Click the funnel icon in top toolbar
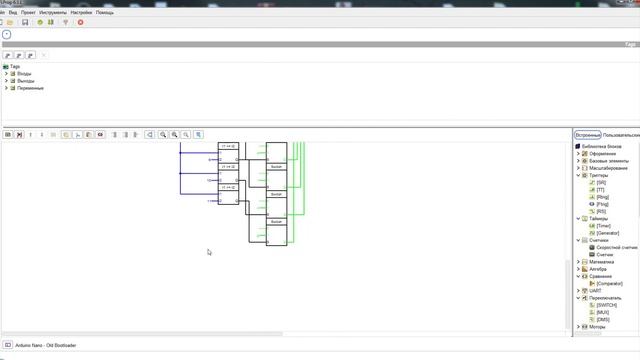This screenshot has height=360, width=640. [x=66, y=22]
